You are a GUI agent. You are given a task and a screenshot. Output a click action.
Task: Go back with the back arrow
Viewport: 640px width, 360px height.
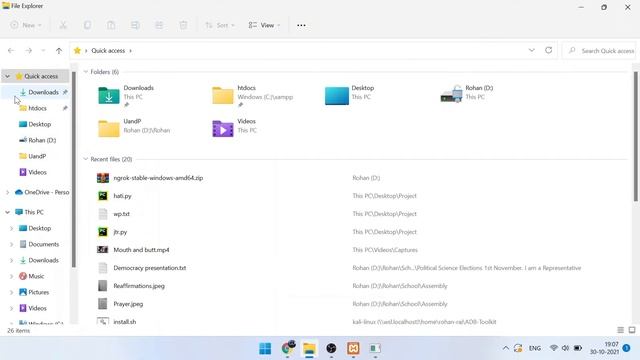point(11,51)
